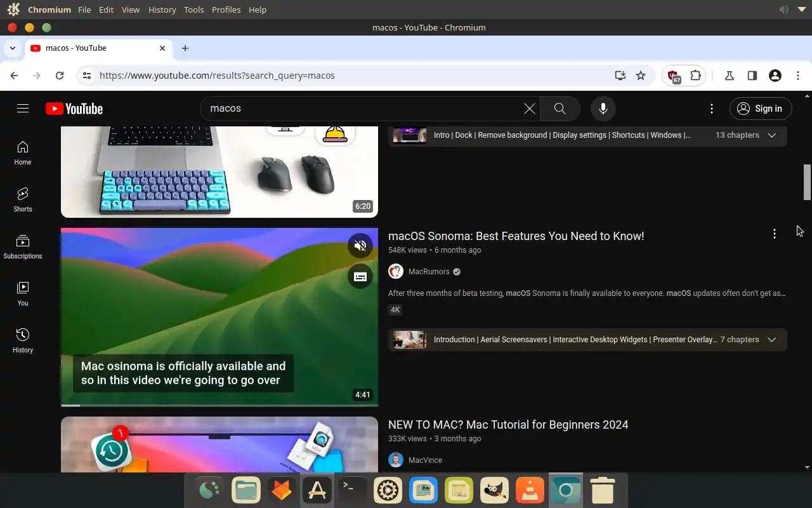The image size is (812, 508).
Task: Open the Extensions puzzle icon
Action: coord(695,76)
